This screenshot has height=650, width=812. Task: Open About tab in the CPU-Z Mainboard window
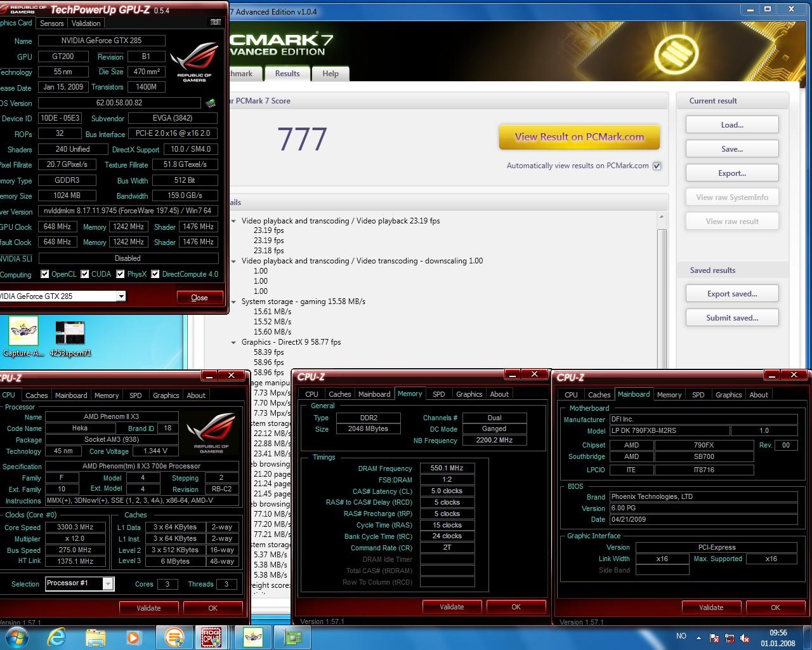click(759, 395)
